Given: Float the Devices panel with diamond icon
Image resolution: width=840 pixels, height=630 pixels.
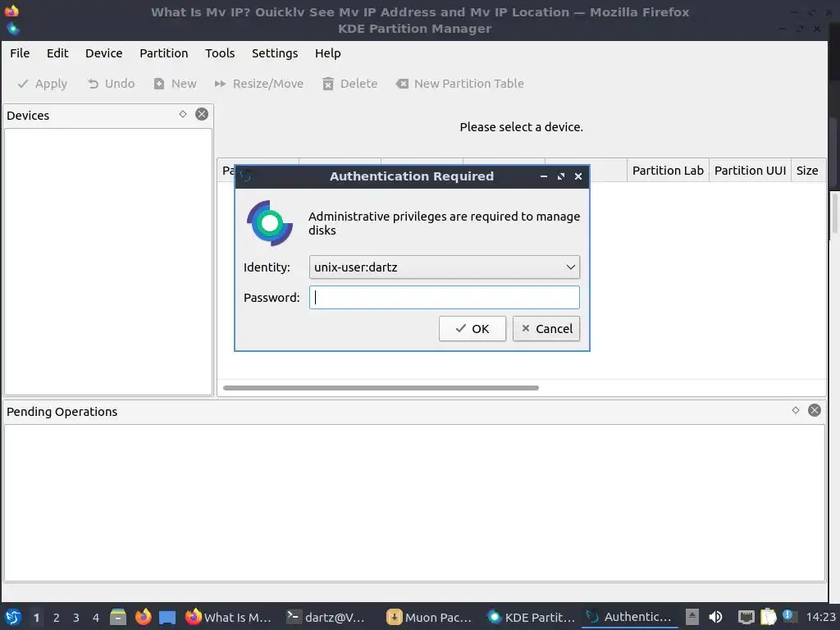Looking at the screenshot, I should [x=183, y=114].
